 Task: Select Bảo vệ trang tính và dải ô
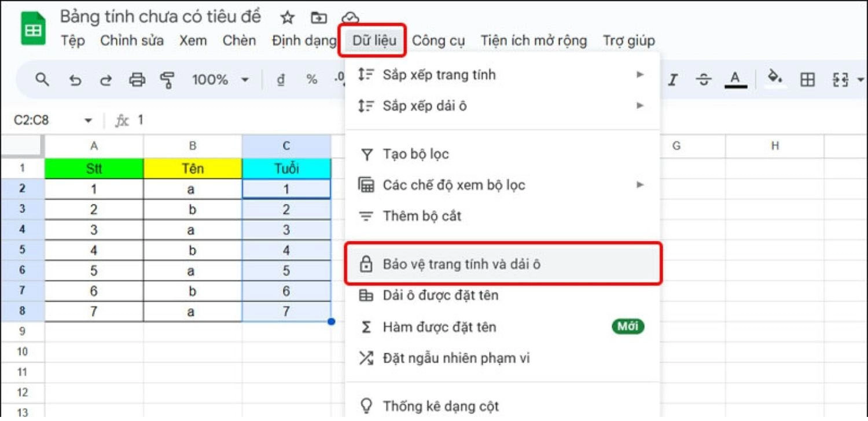click(502, 264)
